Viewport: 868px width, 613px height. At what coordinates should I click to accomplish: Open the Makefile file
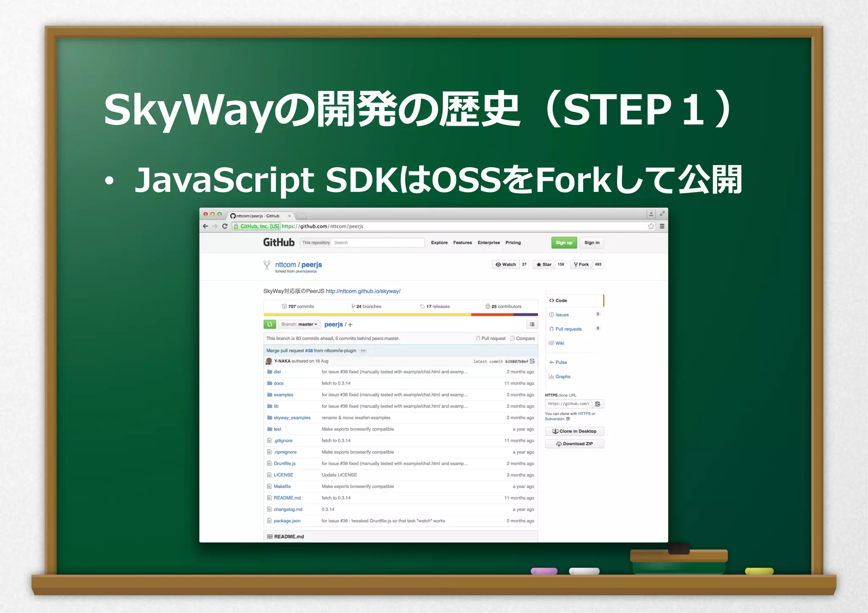click(282, 486)
